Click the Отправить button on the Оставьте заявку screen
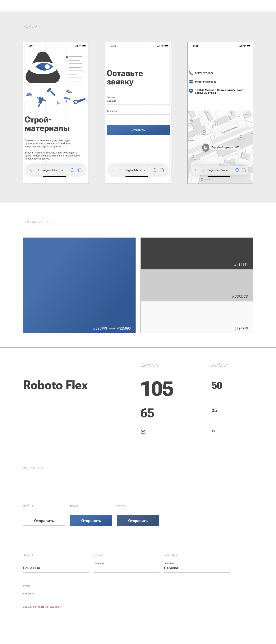The height and width of the screenshot is (644, 276). [138, 130]
